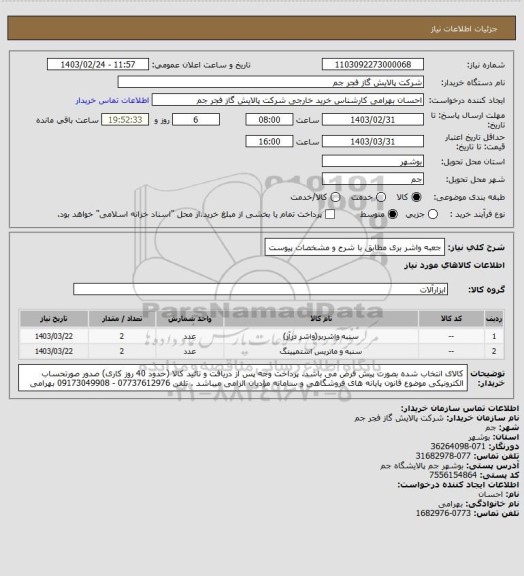This screenshot has height=576, width=524.
Task: Click need date 1403/03/22 in row 1
Action: tap(54, 336)
